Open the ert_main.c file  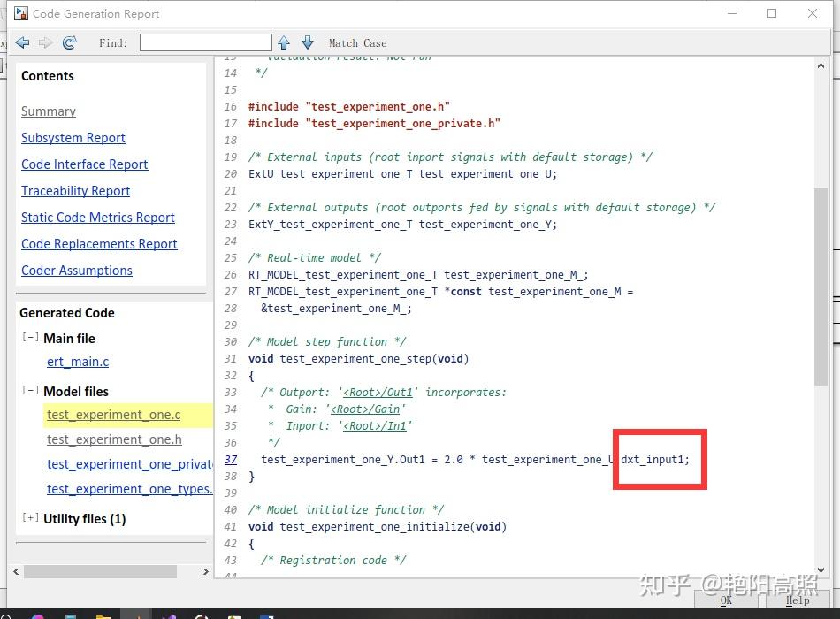[x=77, y=362]
